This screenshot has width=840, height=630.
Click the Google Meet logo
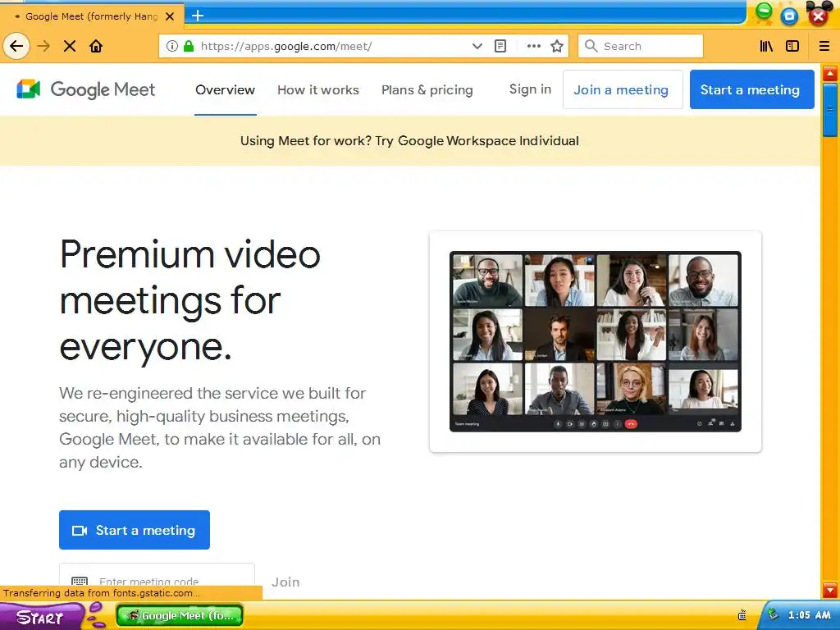click(x=85, y=89)
